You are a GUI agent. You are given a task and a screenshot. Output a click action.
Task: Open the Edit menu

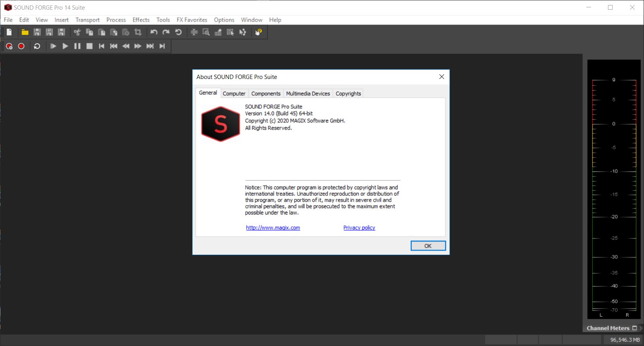click(x=24, y=20)
